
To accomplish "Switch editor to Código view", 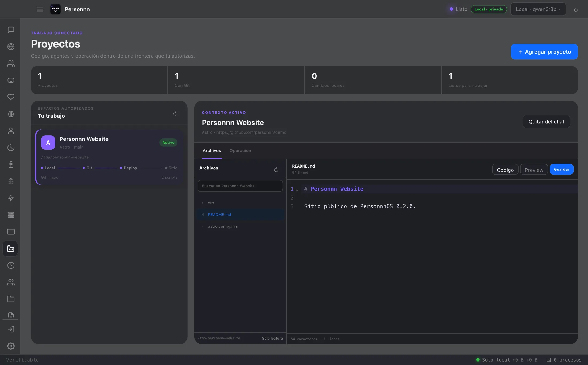I will pyautogui.click(x=505, y=170).
